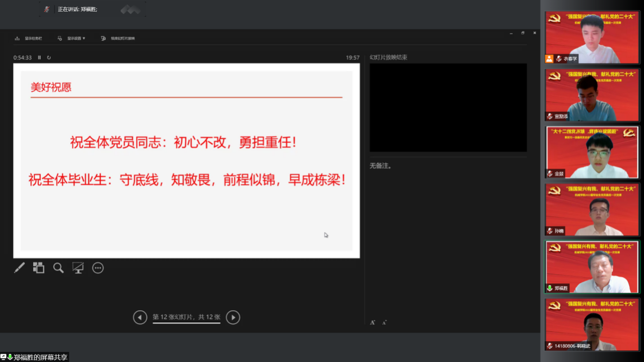This screenshot has height=362, width=644.
Task: Select 衣春学's video thumbnail
Action: (592, 37)
